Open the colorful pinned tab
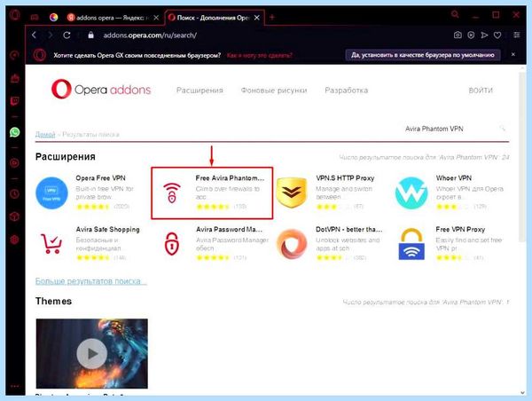532x401 pixels. 53,18
